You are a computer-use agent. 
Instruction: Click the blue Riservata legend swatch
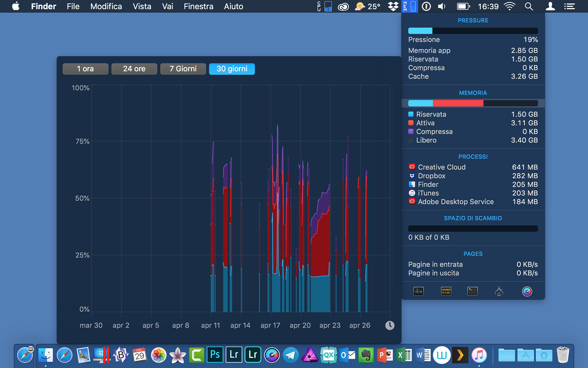411,114
